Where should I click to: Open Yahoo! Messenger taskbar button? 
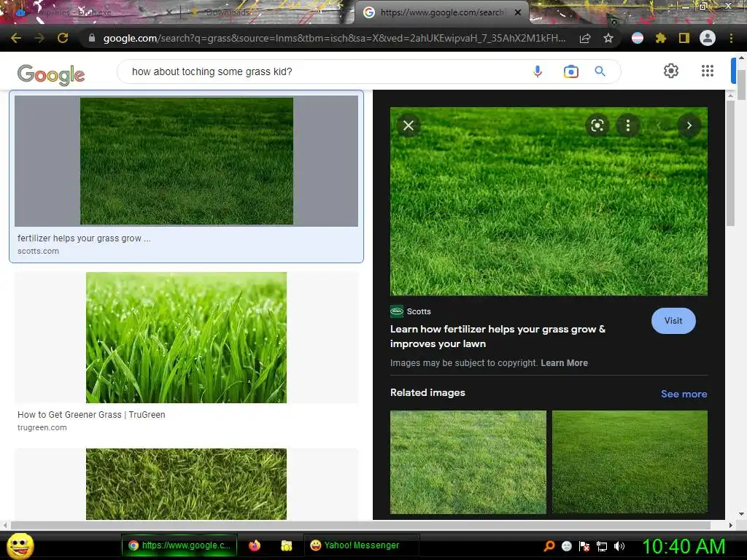coord(362,545)
